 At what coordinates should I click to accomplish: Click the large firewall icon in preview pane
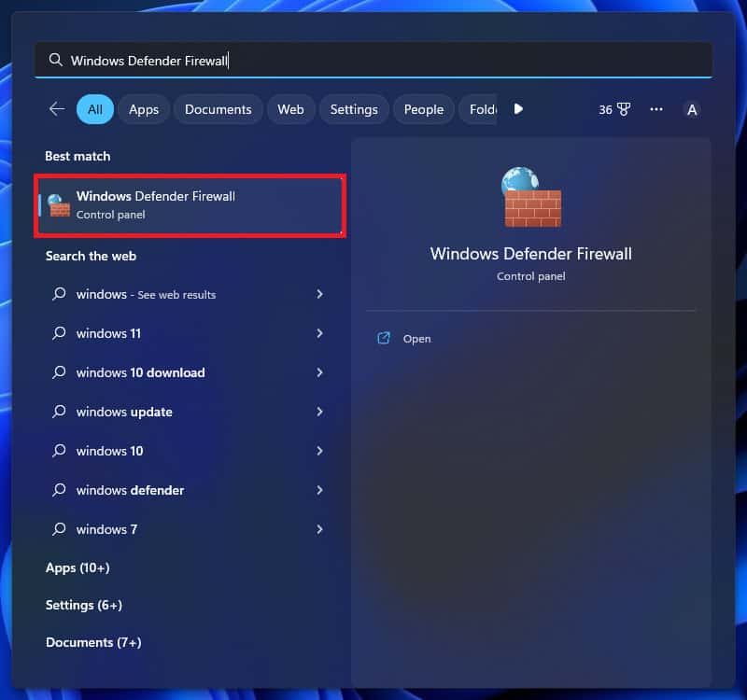point(531,197)
